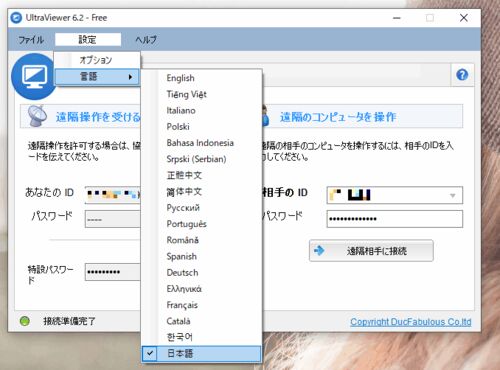Click the green connection status indicator
The image size is (500, 370).
pyautogui.click(x=25, y=321)
